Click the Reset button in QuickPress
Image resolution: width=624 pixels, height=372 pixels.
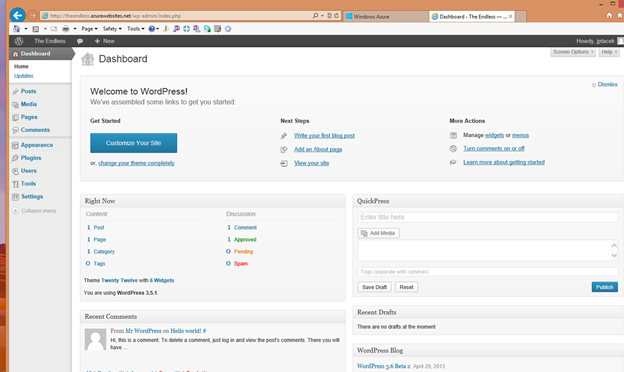click(406, 287)
